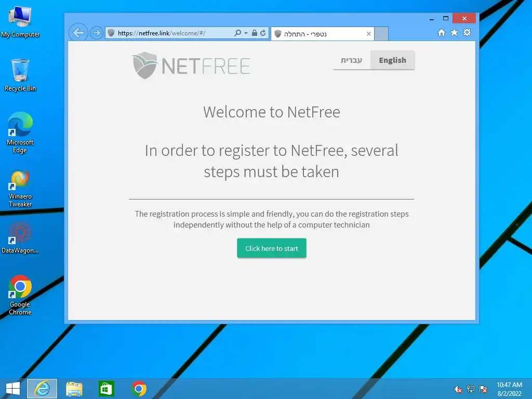Screen dimensions: 532x399
Task: Open My Computer desktop icon
Action: point(20,21)
